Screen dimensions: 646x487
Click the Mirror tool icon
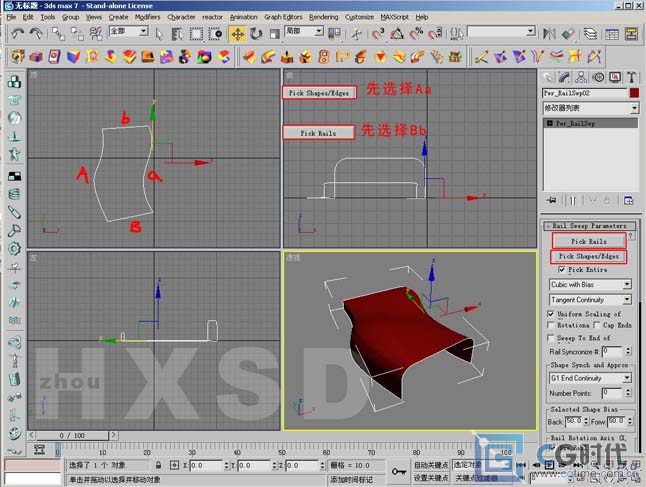click(x=549, y=34)
